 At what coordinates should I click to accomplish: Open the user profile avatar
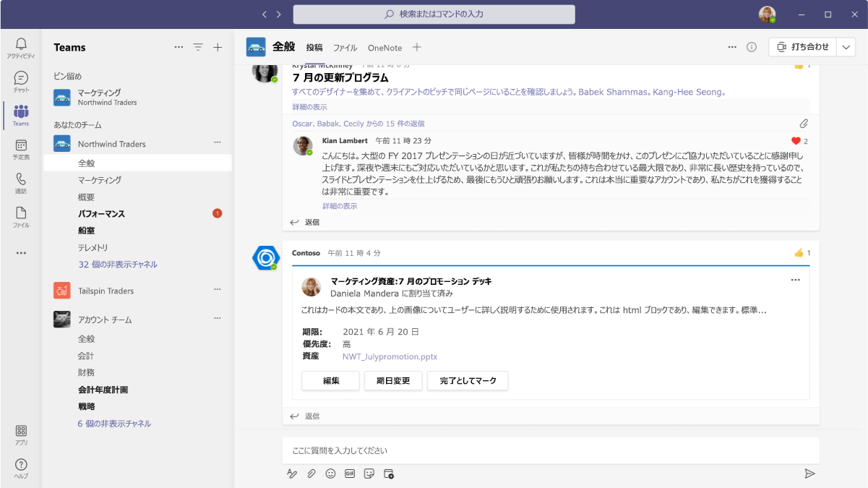[767, 14]
